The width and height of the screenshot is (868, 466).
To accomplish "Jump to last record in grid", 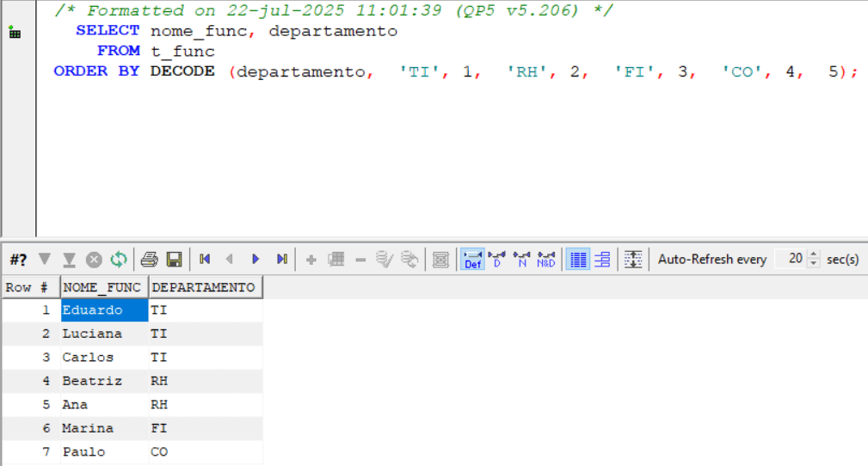I will coord(281,259).
